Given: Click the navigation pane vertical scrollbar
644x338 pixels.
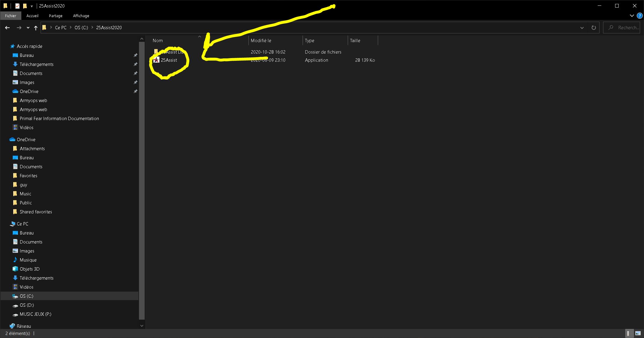Looking at the screenshot, I should (142, 181).
